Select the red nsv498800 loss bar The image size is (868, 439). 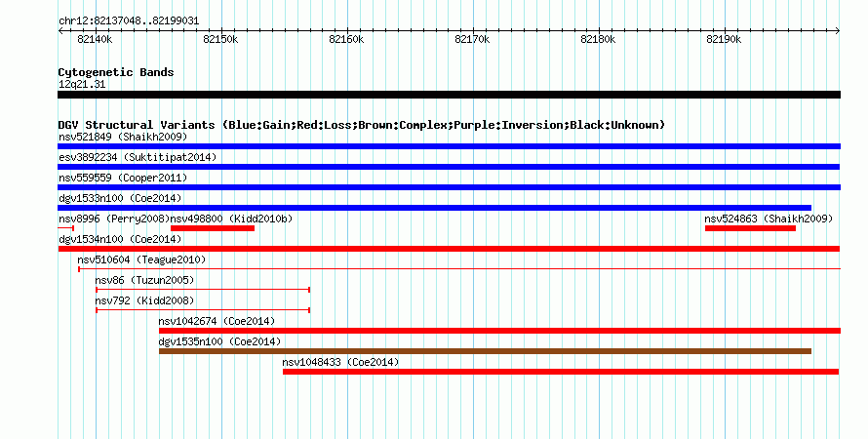coord(213,228)
